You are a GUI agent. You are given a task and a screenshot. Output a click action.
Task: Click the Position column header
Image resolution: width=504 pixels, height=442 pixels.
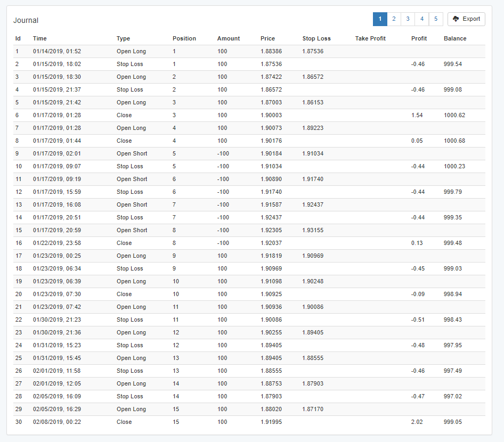tap(184, 38)
